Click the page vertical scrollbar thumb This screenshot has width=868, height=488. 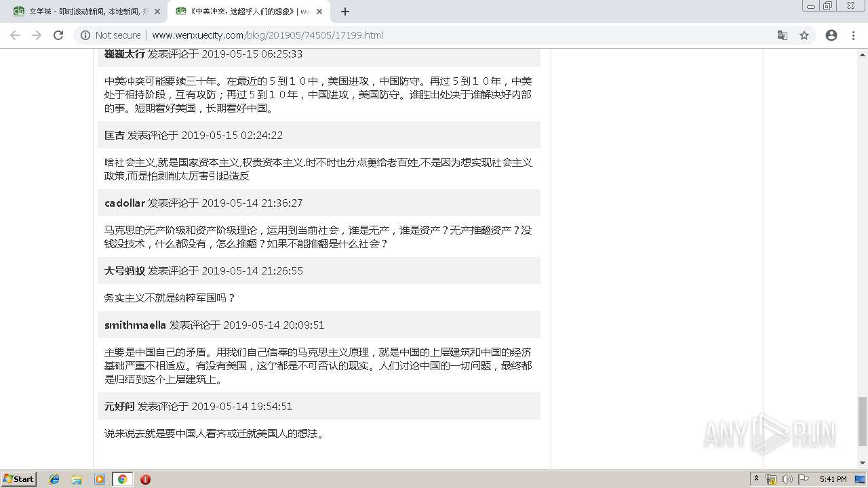point(863,422)
